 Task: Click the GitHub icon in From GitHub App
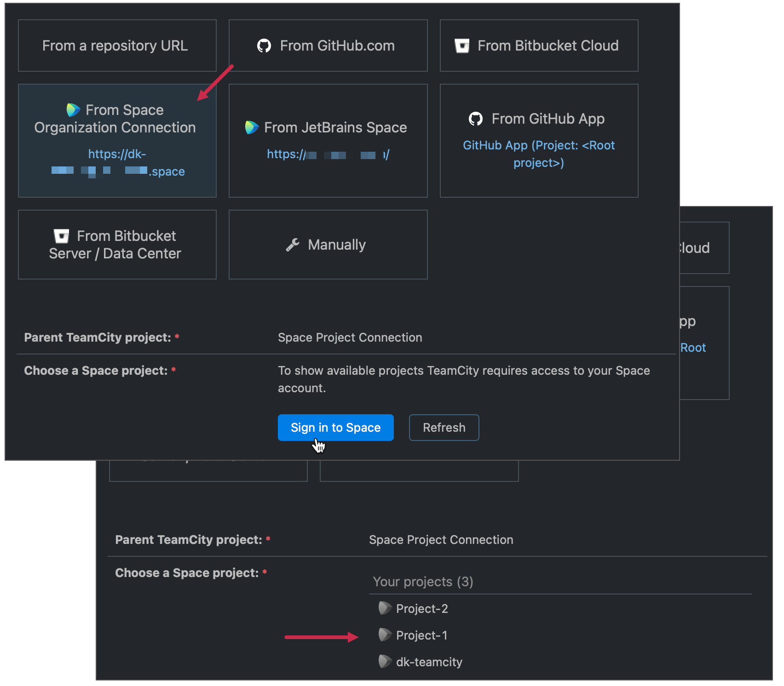coord(476,119)
